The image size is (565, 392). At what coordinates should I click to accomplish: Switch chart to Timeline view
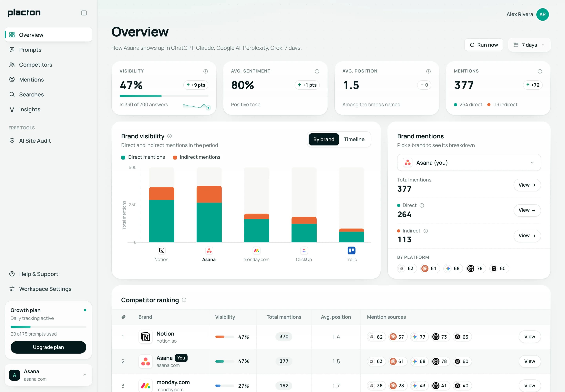354,139
